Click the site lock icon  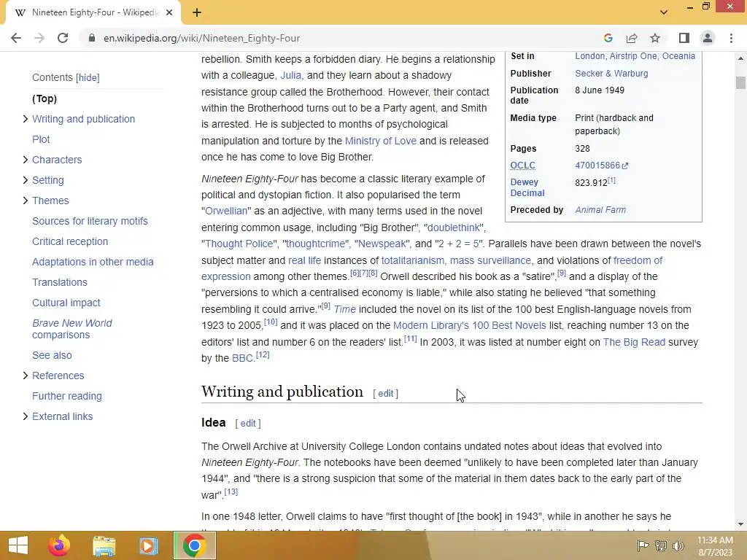pos(92,38)
